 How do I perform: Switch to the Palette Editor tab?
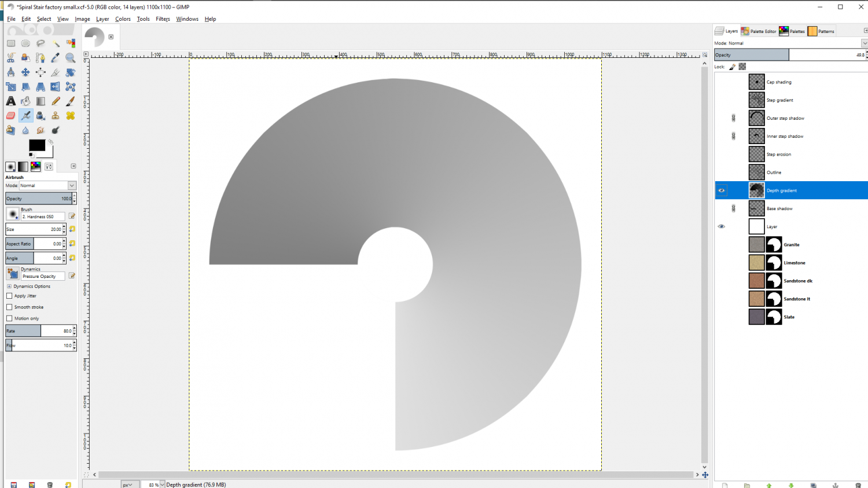coord(759,31)
